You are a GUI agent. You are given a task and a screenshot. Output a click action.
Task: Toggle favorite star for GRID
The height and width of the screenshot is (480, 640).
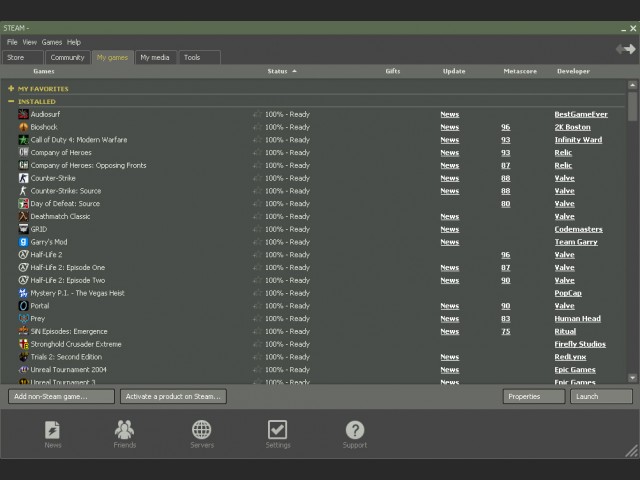tap(257, 229)
